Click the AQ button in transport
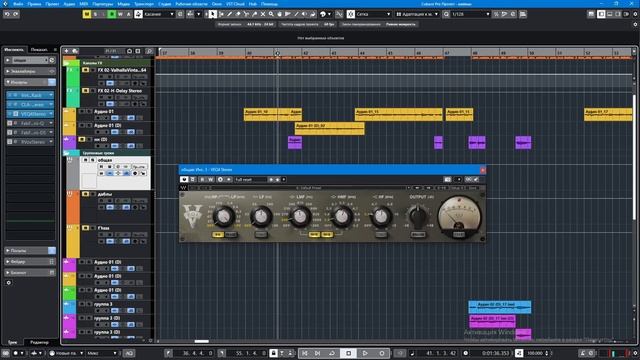 pos(129,353)
